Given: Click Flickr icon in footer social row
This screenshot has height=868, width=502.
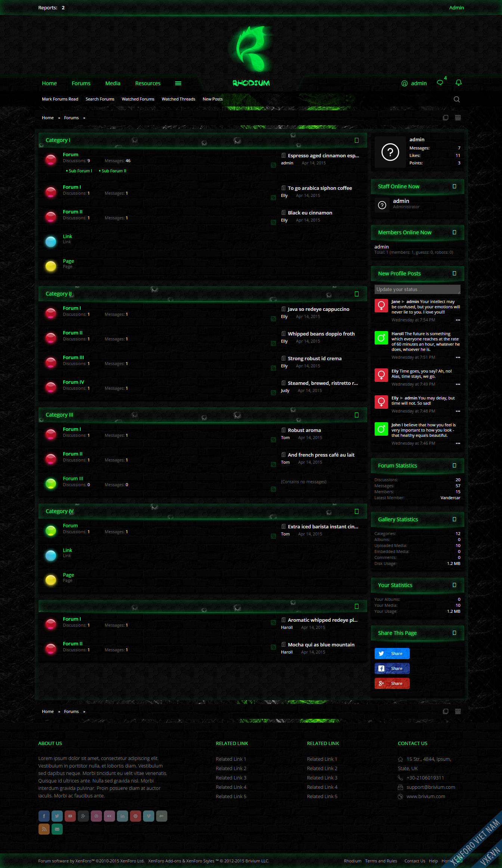Looking at the screenshot, I should (109, 816).
